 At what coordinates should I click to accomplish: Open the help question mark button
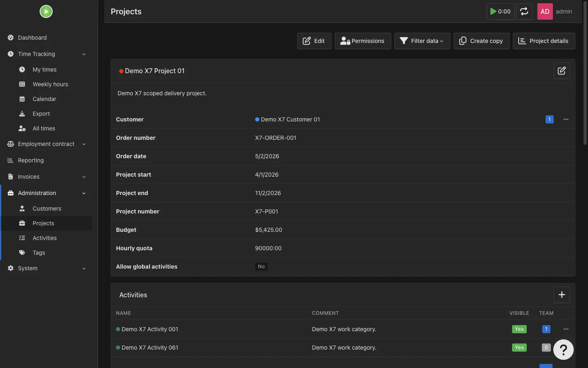(563, 350)
